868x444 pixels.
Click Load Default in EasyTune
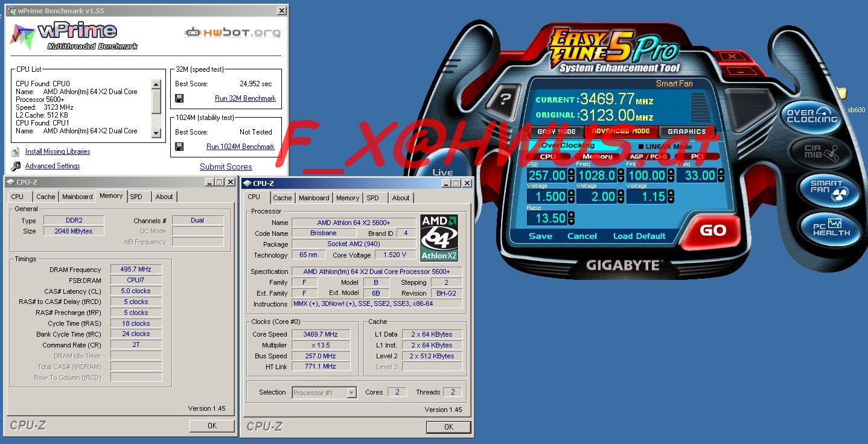[639, 236]
